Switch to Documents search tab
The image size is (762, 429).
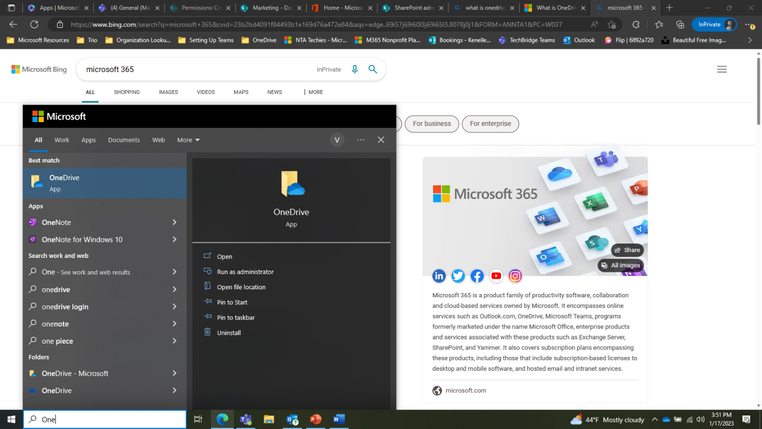coord(124,140)
